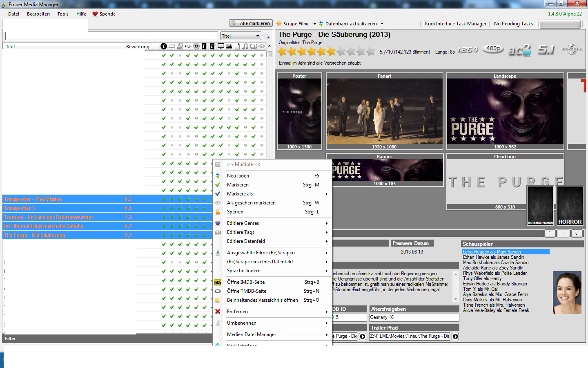Screen dimensions: 588x368
Task: Click the NFO info column header icon
Action: [164, 46]
